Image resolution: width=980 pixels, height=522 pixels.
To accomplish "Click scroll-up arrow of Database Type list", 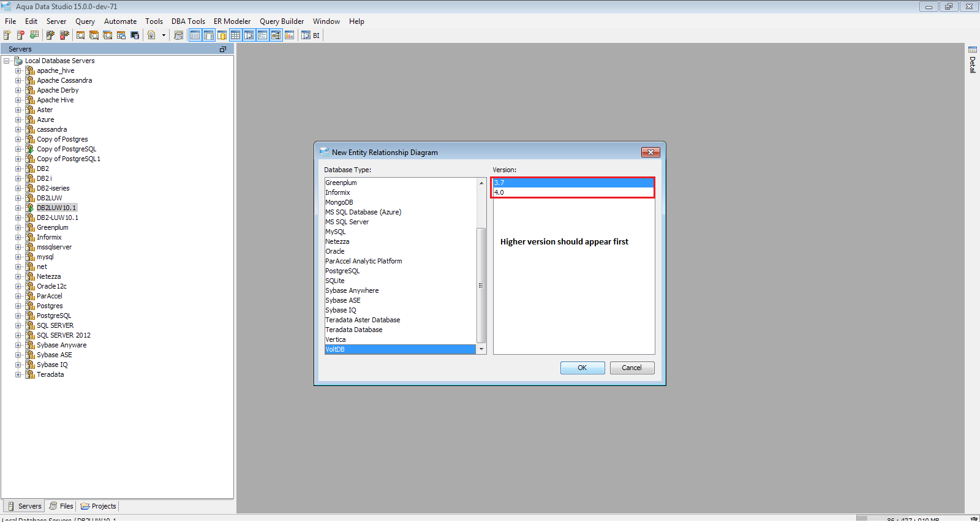I will [x=481, y=183].
